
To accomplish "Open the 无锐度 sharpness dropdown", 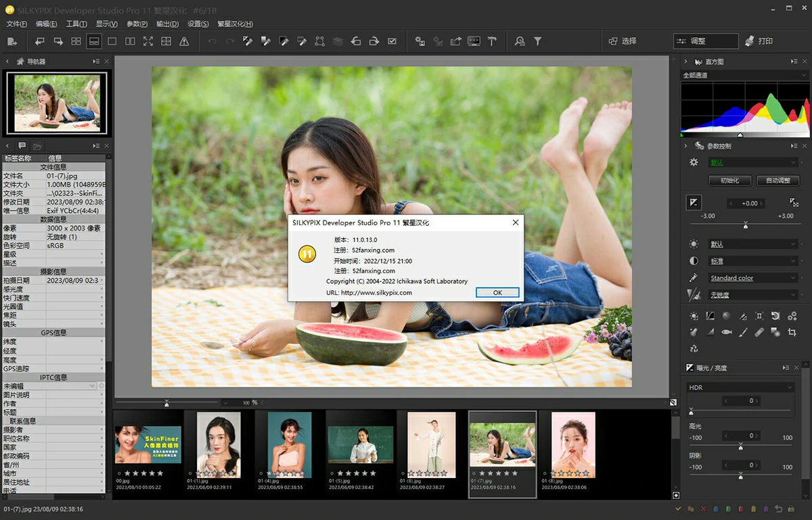I will coord(753,295).
